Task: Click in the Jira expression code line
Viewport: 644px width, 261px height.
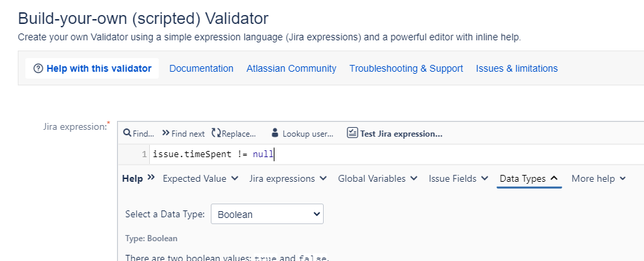Action: (x=396, y=154)
